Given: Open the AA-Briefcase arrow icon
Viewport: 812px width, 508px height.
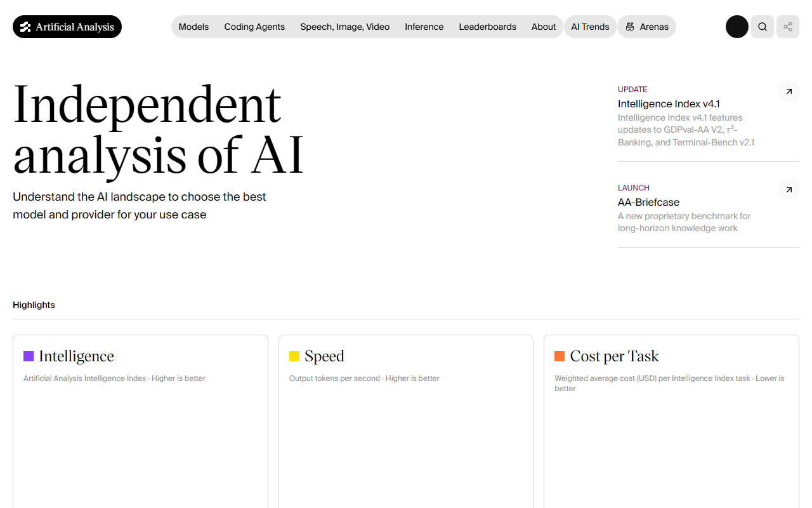Looking at the screenshot, I should pyautogui.click(x=789, y=190).
